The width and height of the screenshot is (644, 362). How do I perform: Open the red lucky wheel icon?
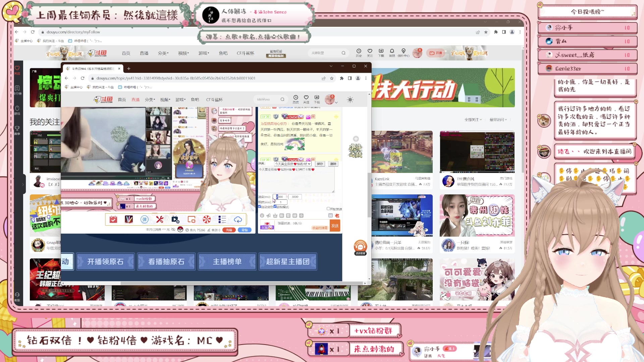tap(207, 220)
